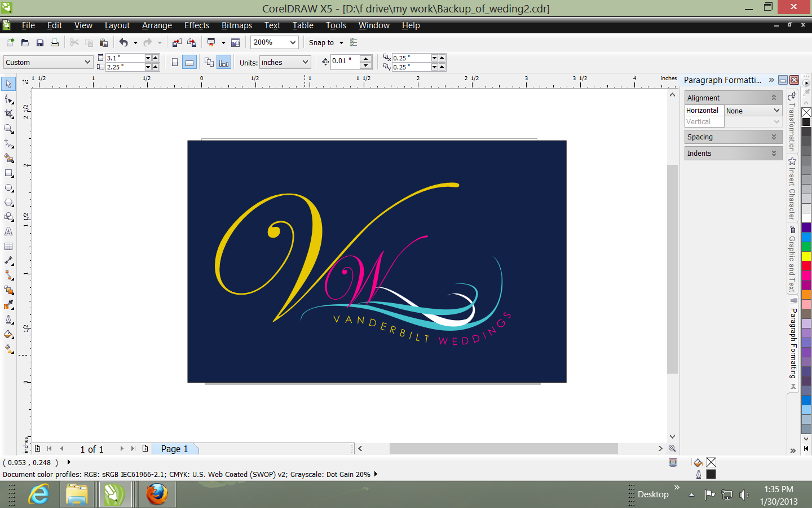Toggle Landscape page orientation
This screenshot has height=508, width=812.
click(x=189, y=63)
